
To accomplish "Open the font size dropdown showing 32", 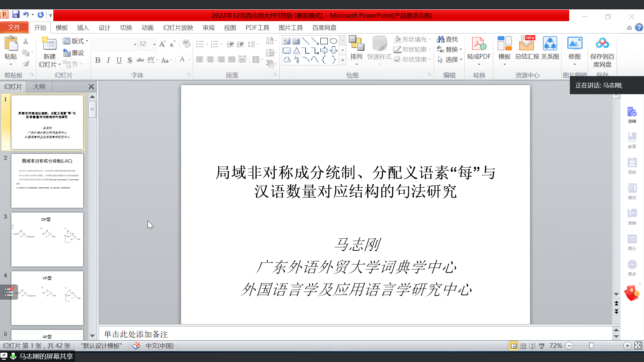I will pyautogui.click(x=154, y=44).
